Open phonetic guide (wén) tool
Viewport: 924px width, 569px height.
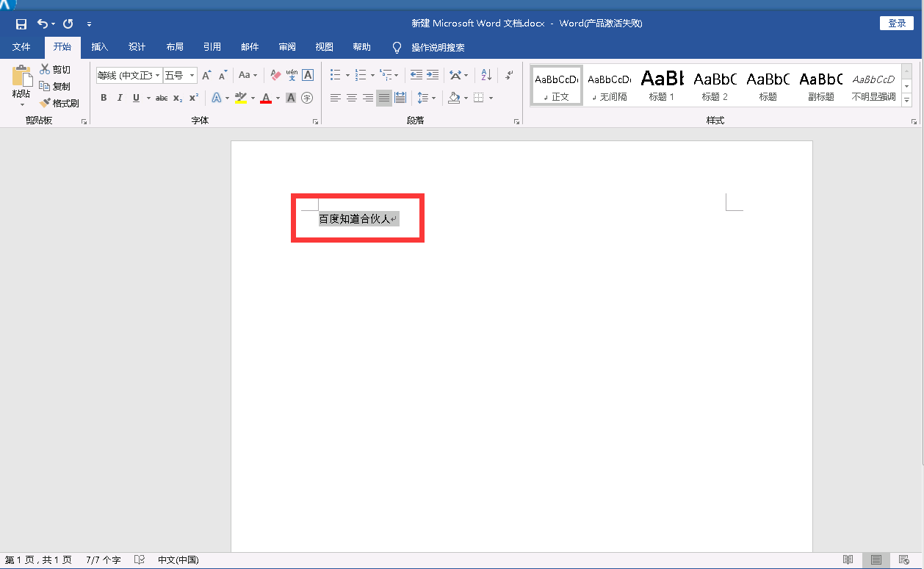point(292,75)
